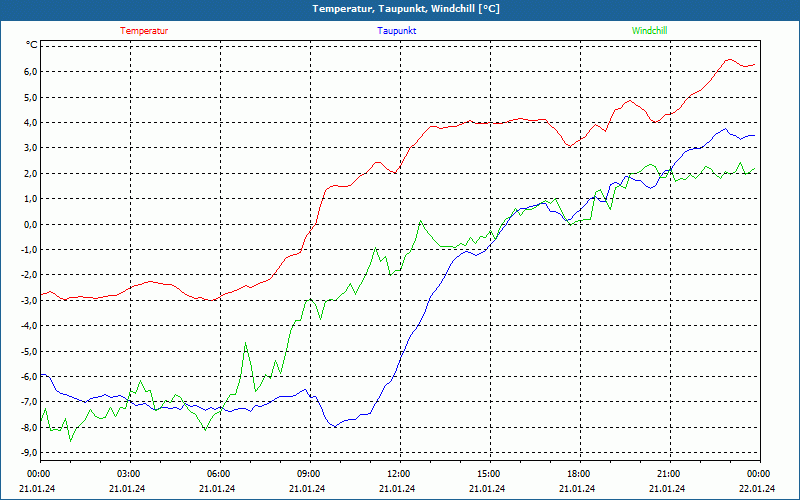
Task: Click the 2,0 y-axis value
Action: [x=30, y=173]
